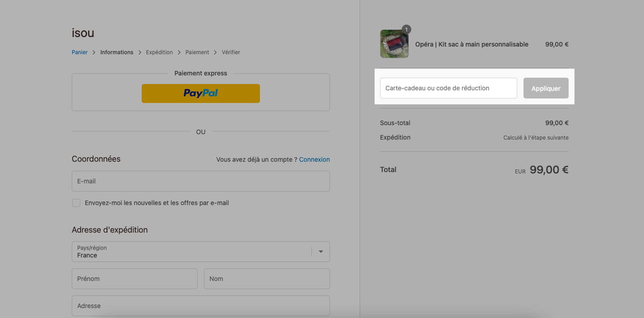Click the Appliquer discount button
The height and width of the screenshot is (318, 644).
pos(546,88)
